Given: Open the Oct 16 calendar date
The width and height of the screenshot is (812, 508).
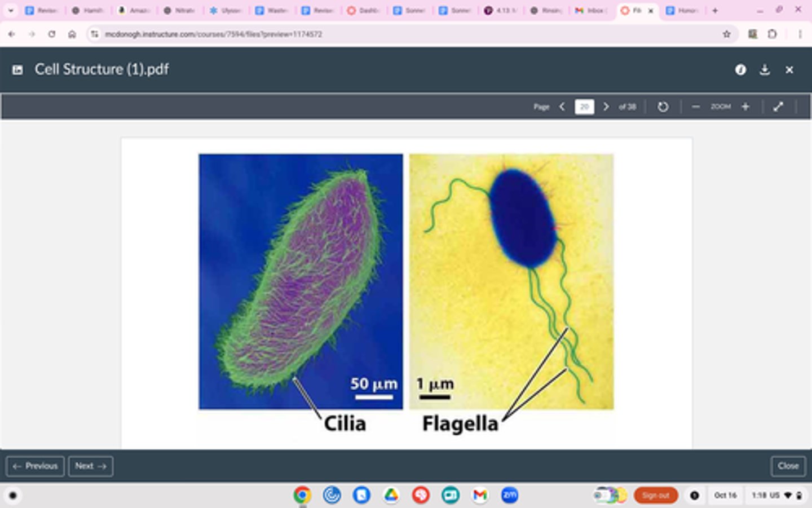Looking at the screenshot, I should [x=725, y=496].
